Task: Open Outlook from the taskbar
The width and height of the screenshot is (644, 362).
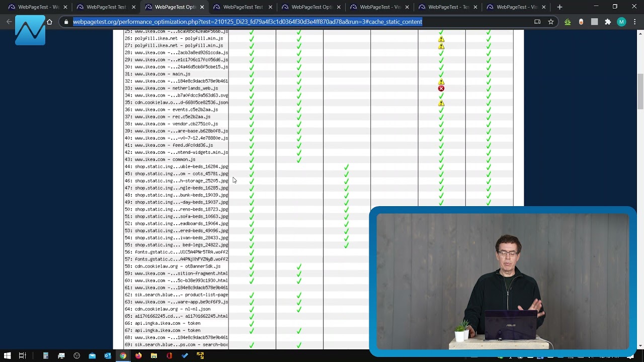Action: 107,355
